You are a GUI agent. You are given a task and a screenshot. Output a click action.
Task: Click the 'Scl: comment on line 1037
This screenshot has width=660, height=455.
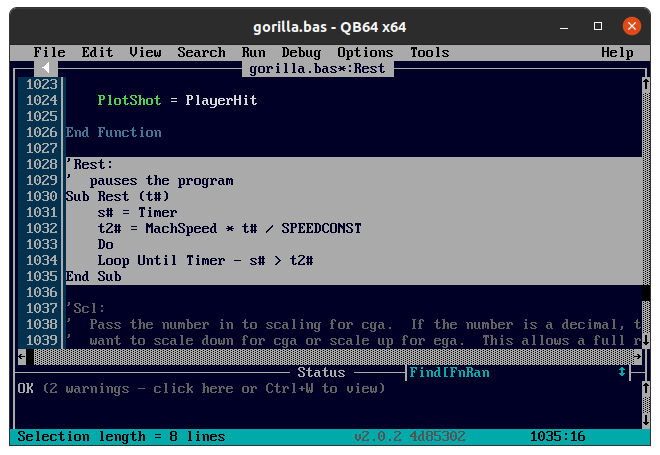[x=85, y=308]
